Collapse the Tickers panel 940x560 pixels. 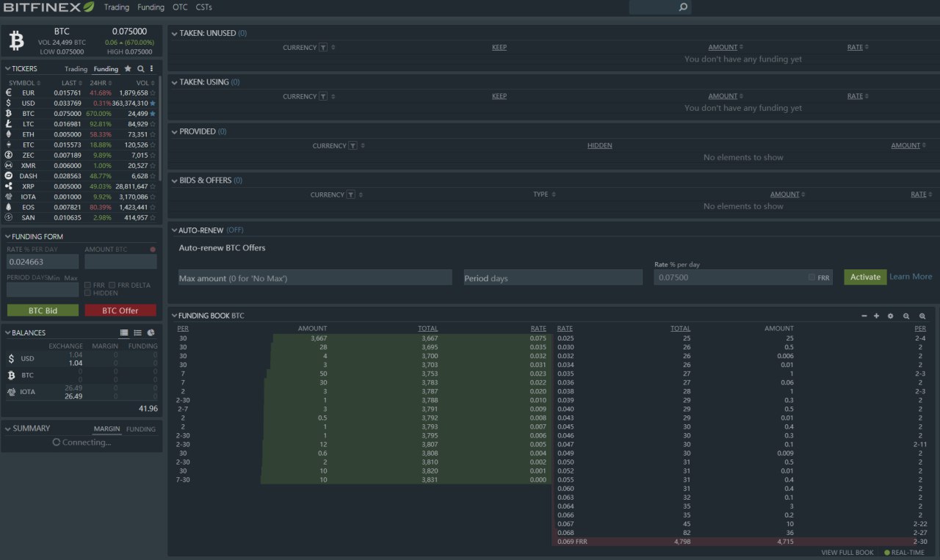click(x=7, y=69)
